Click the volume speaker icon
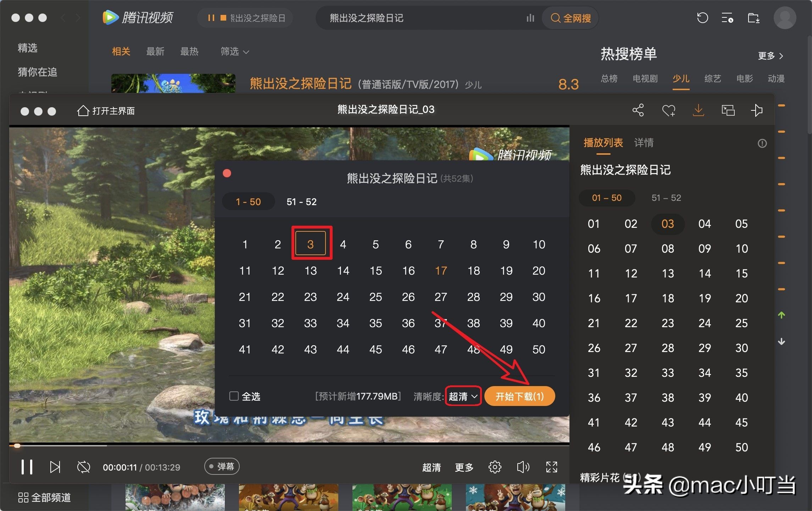The width and height of the screenshot is (812, 511). click(523, 467)
